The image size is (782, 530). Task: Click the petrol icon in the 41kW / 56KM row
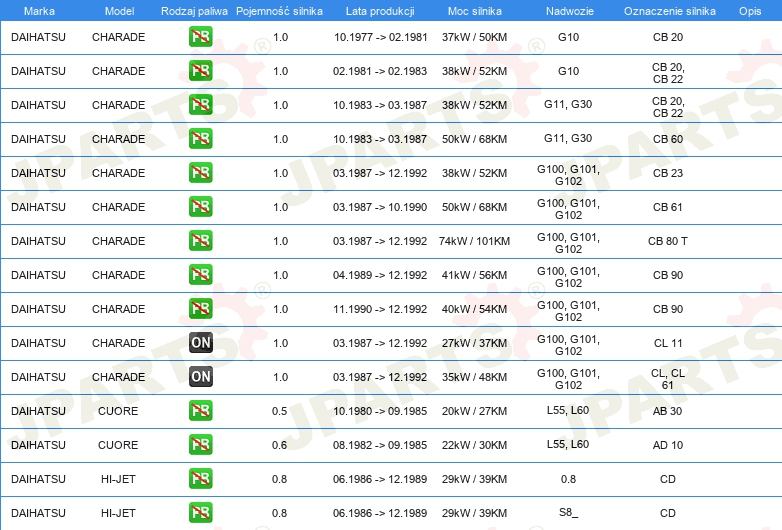200,275
